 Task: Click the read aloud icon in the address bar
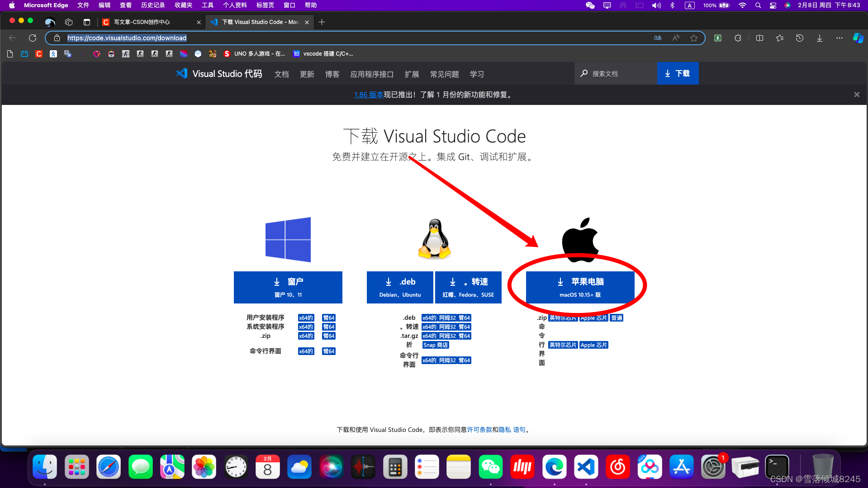676,38
